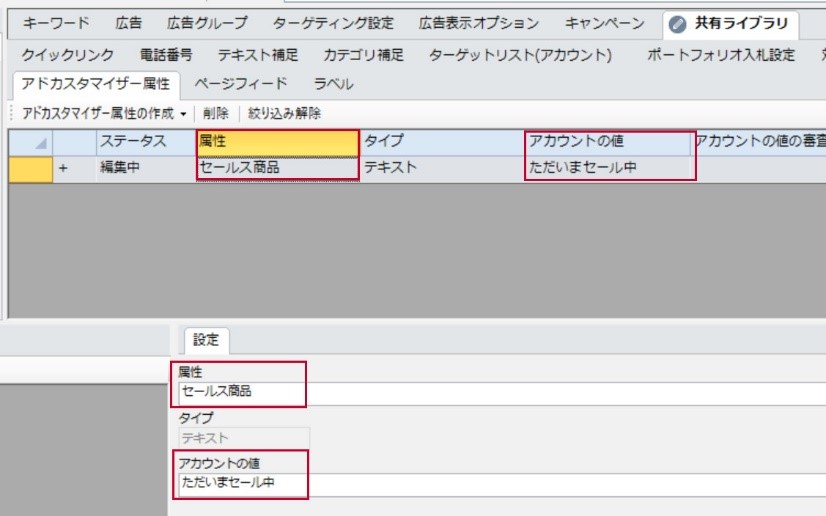826x516 pixels.
Task: Open the ラベル tab
Action: (333, 84)
